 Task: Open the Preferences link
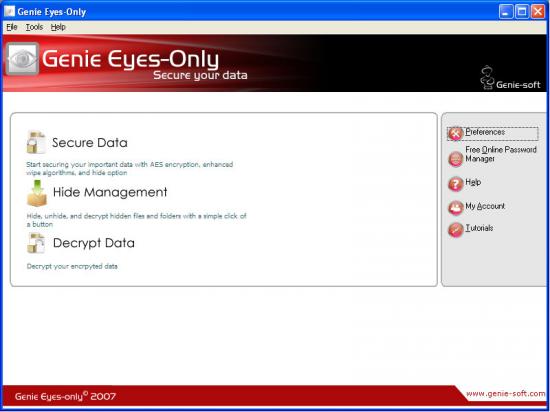click(x=485, y=132)
